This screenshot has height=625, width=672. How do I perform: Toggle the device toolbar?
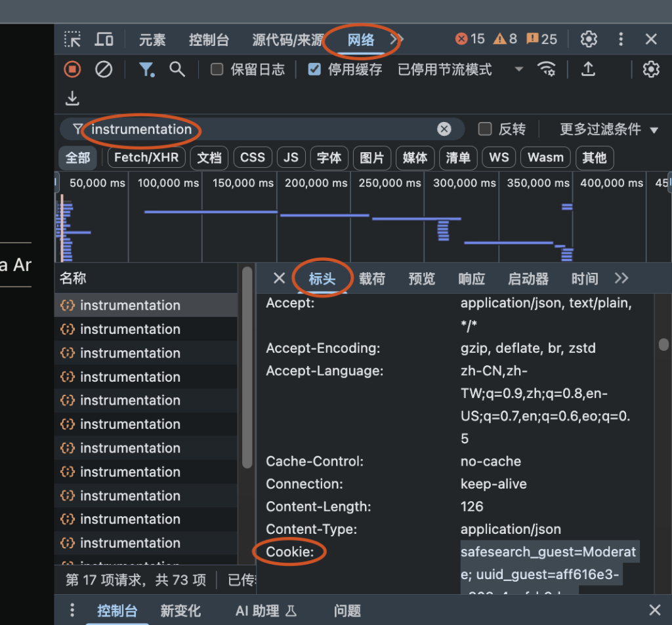[104, 39]
